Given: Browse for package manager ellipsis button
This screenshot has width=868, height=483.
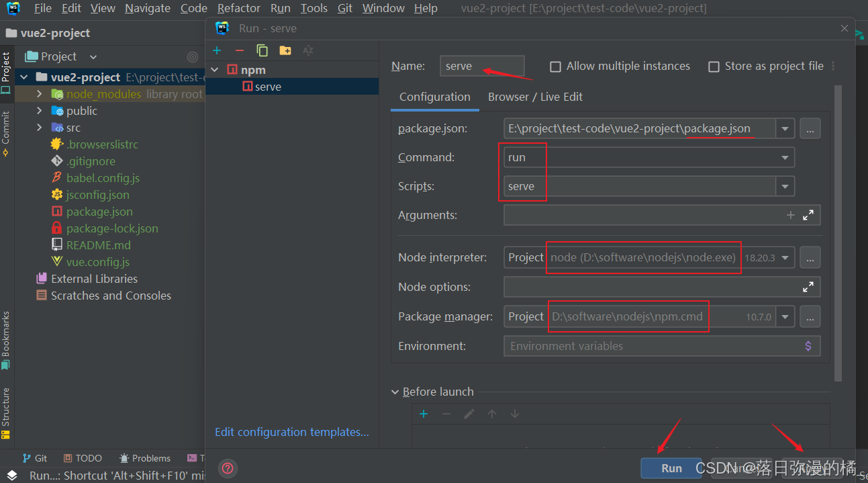Looking at the screenshot, I should tap(810, 316).
